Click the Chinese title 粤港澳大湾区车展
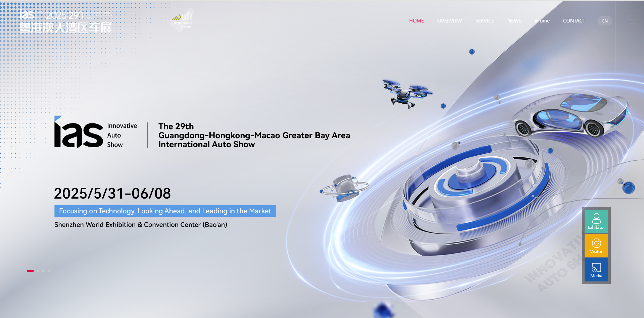Screen dimensions: 644x318 point(66,28)
